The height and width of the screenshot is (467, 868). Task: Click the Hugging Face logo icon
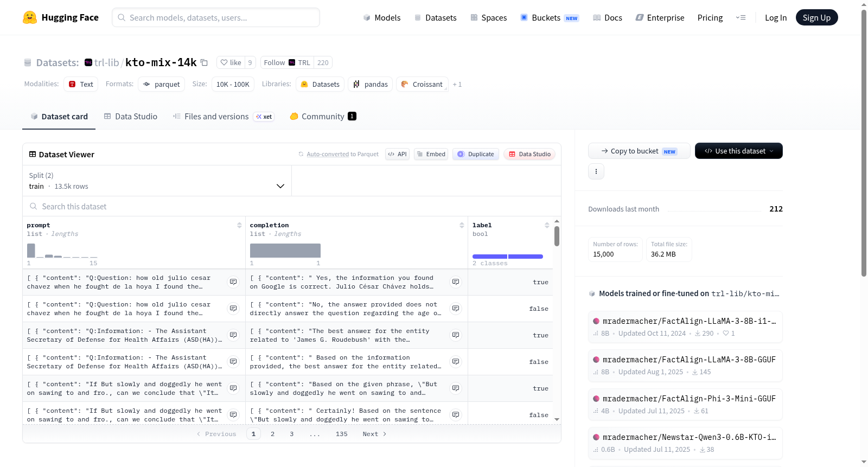pos(30,17)
